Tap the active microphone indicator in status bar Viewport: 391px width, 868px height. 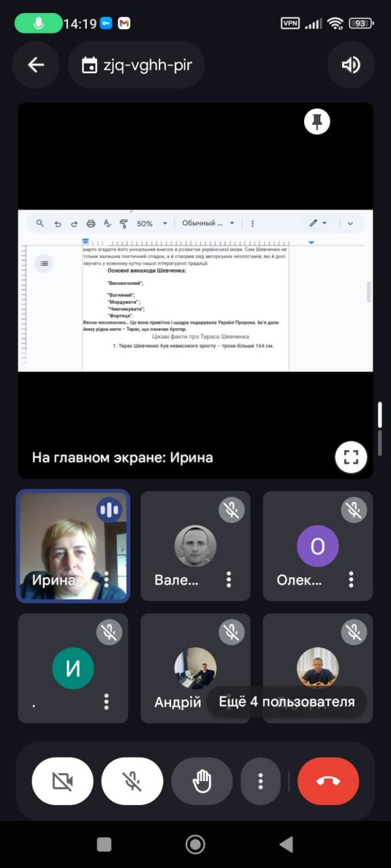39,23
